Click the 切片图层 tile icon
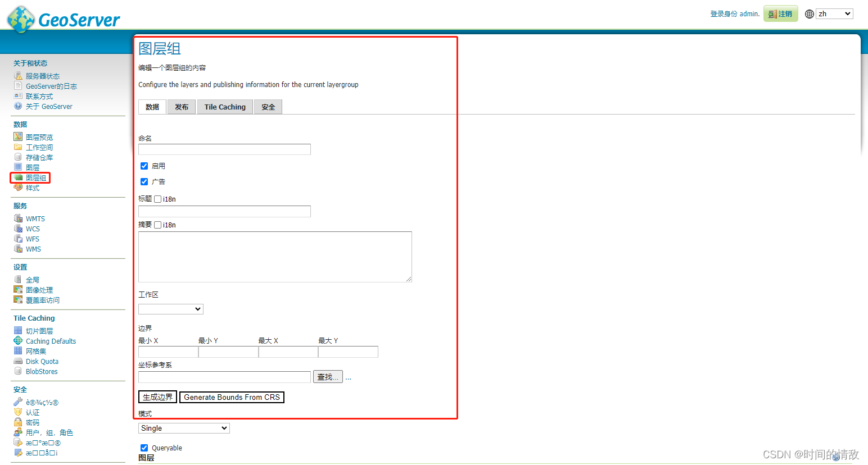Image resolution: width=868 pixels, height=465 pixels. (x=18, y=331)
